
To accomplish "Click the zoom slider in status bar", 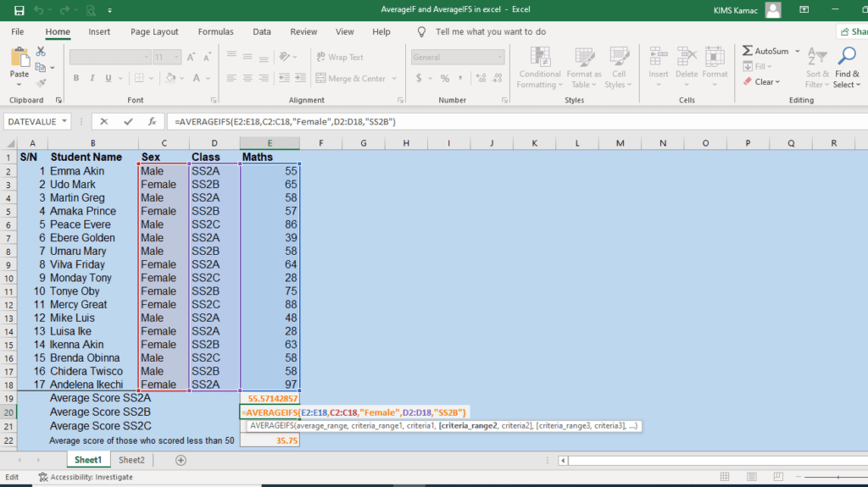I will (x=838, y=477).
